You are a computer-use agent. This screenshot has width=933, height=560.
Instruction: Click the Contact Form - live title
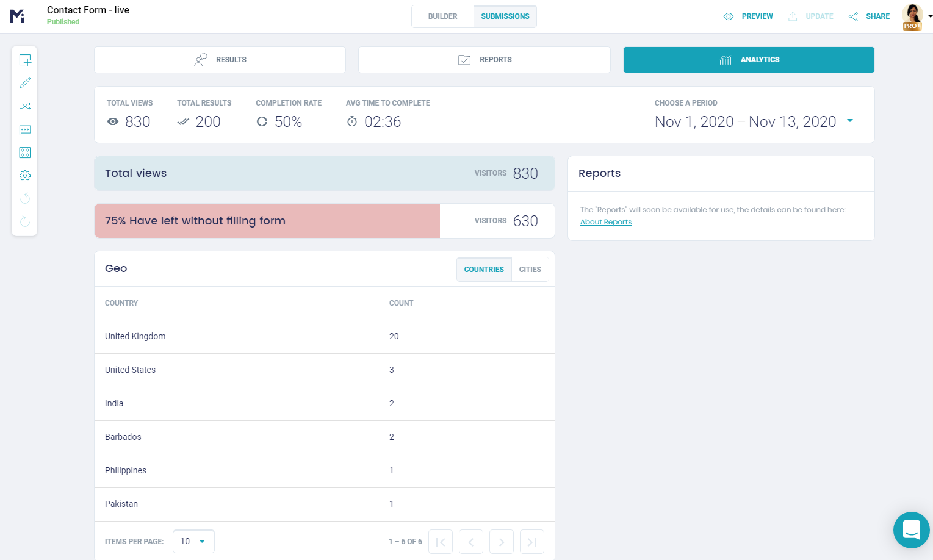(88, 10)
